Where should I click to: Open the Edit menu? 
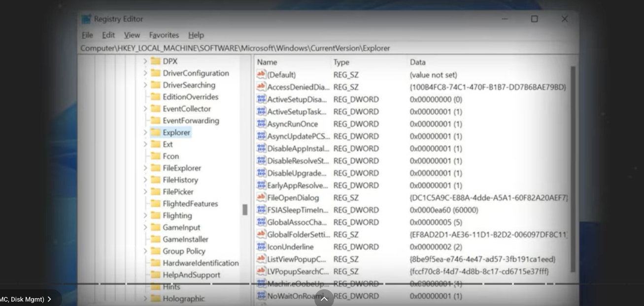(x=108, y=35)
